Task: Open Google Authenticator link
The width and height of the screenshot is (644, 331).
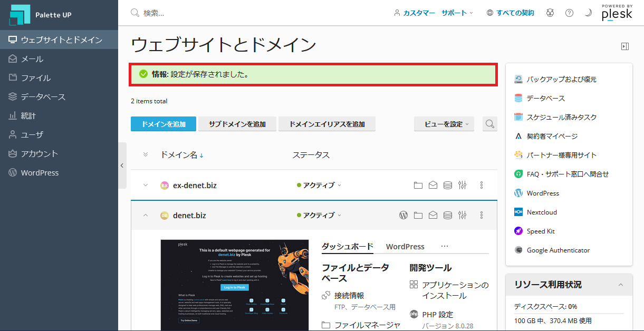Action: pyautogui.click(x=552, y=250)
